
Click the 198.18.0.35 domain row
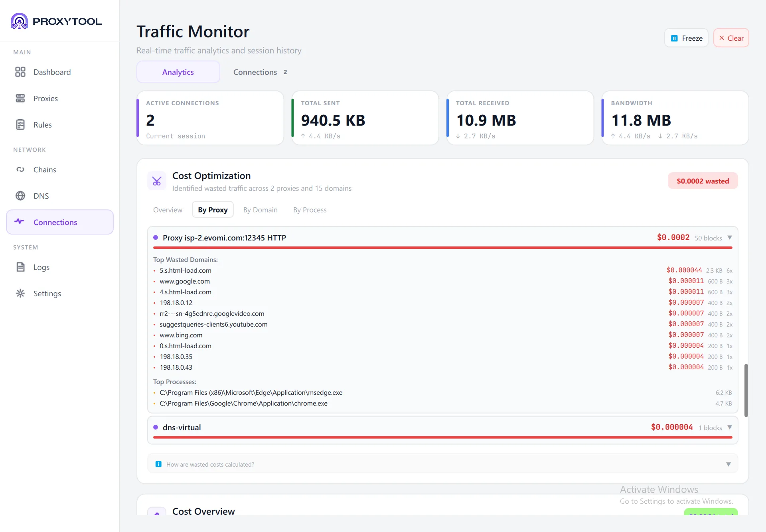442,357
